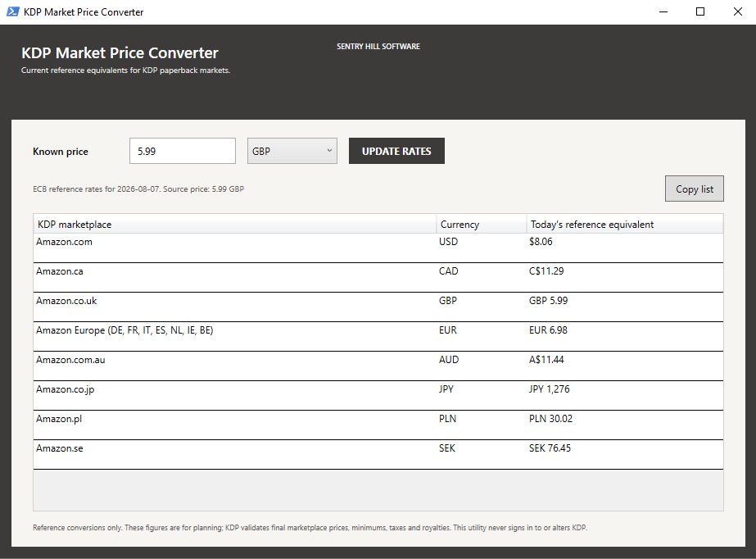Click the UPDATE RATES button
The height and width of the screenshot is (559, 756).
[396, 151]
